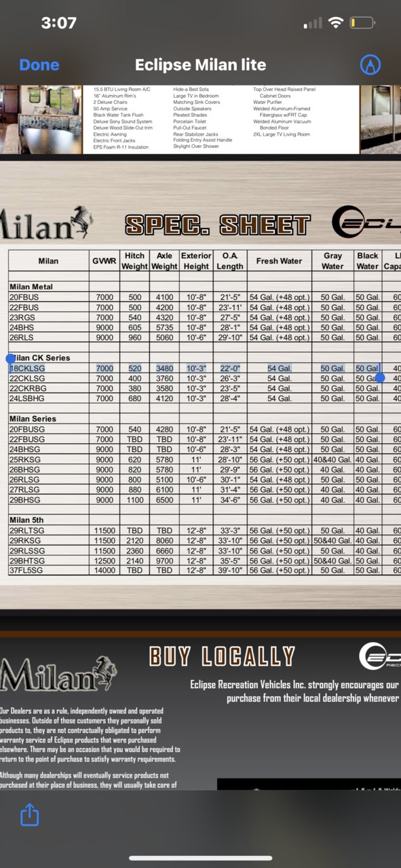
Task: Tap the 9700 axle weight value
Action: click(x=164, y=561)
